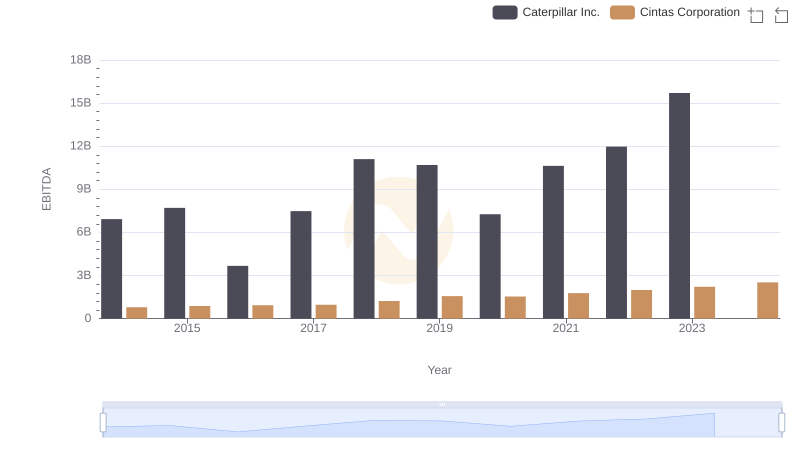Viewport: 800px width, 461px height.
Task: Select the left handle of zoom slider
Action: (103, 423)
